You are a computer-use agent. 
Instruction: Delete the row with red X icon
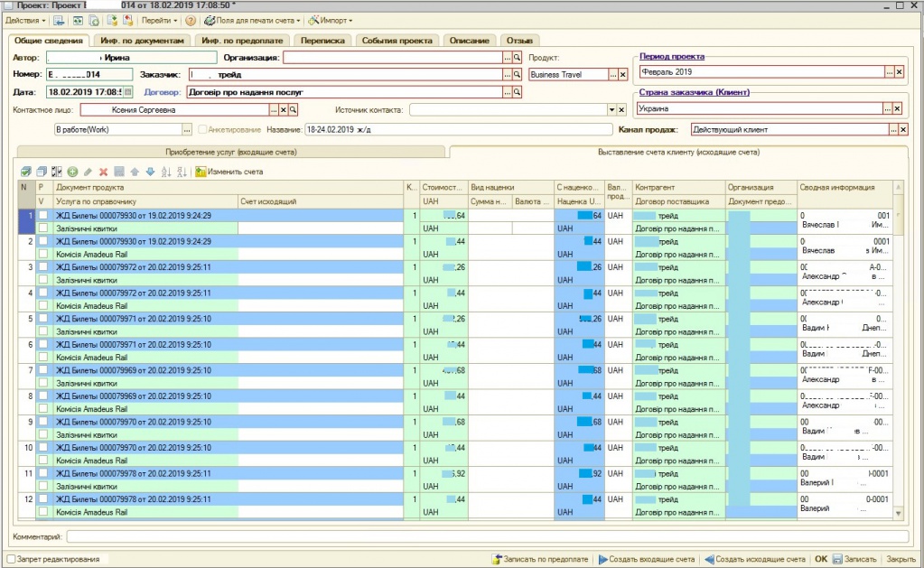click(x=103, y=172)
